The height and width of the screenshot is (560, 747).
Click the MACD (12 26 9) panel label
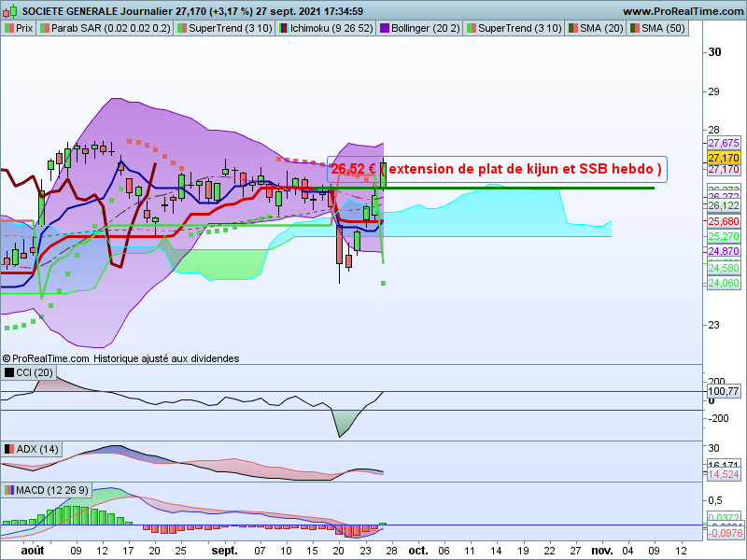46,490
